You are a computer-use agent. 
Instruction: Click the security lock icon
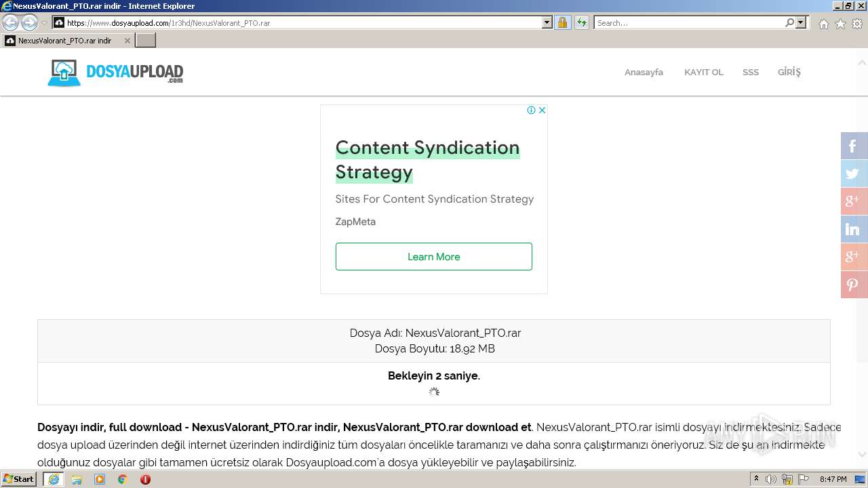[562, 23]
